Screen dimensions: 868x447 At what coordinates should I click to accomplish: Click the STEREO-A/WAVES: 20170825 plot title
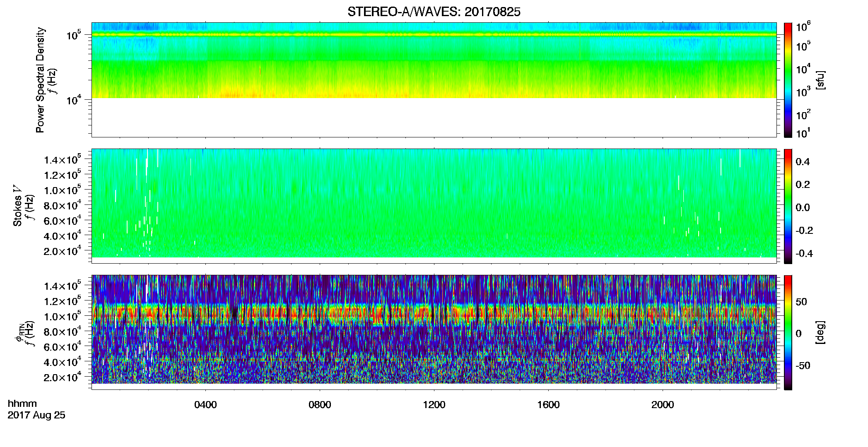click(434, 12)
